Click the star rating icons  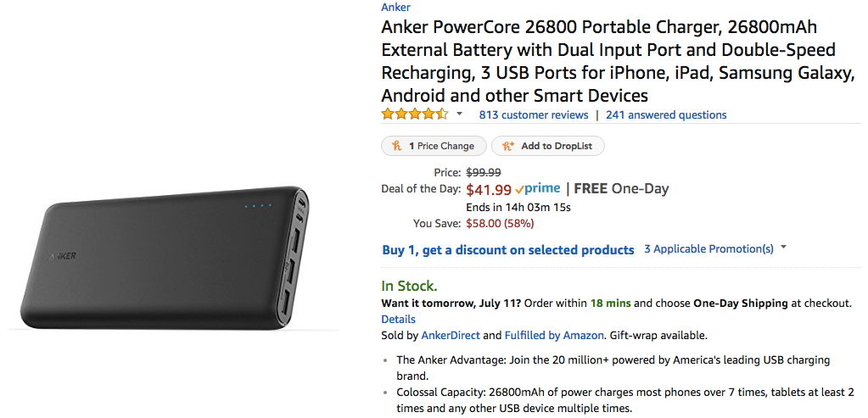tap(414, 114)
